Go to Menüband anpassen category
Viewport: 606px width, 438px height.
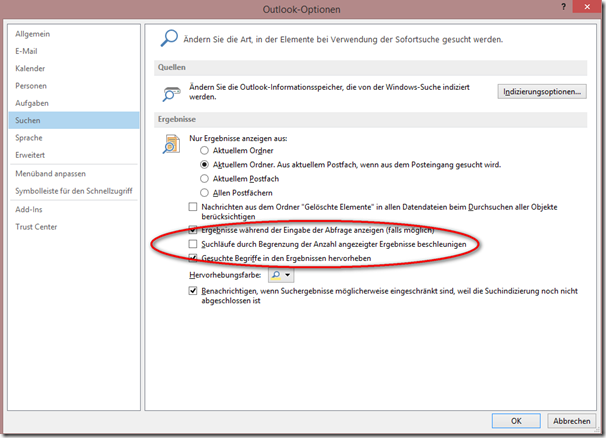[x=73, y=174]
